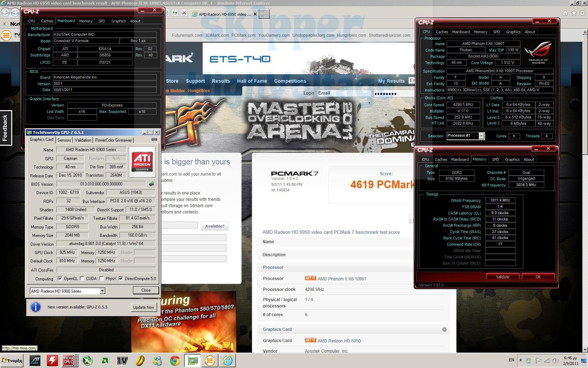Click the IE refresh icon
588x368 pixels.
pyautogui.click(x=175, y=13)
